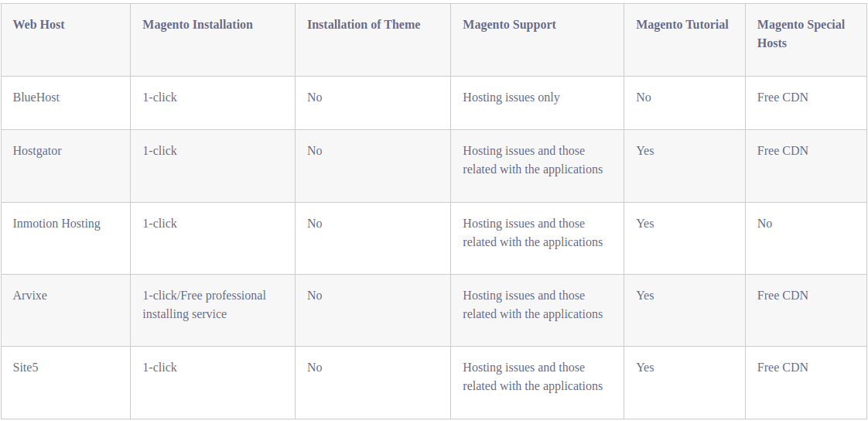The image size is (868, 421).
Task: Select the Magento Installation column header
Action: tap(197, 25)
